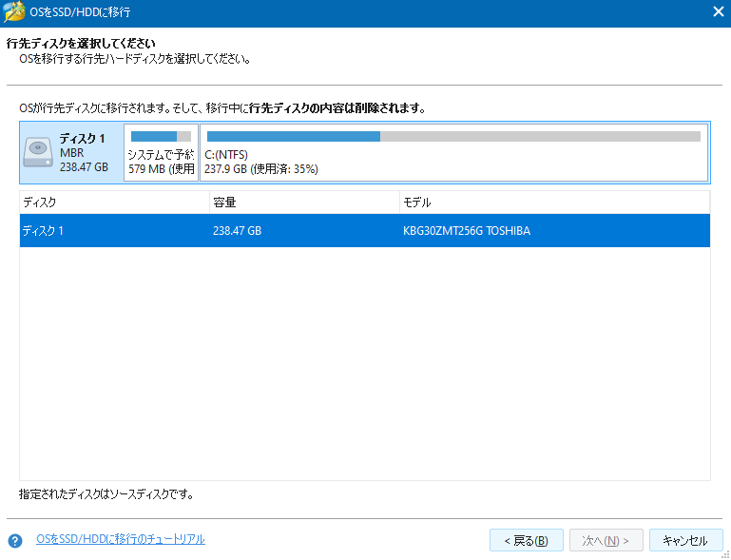
Task: Sort list by ディスク column header
Action: point(114,203)
